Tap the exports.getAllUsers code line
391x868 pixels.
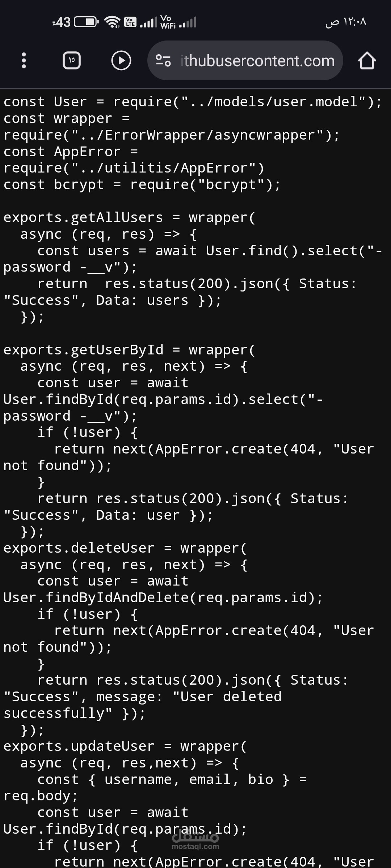click(130, 218)
